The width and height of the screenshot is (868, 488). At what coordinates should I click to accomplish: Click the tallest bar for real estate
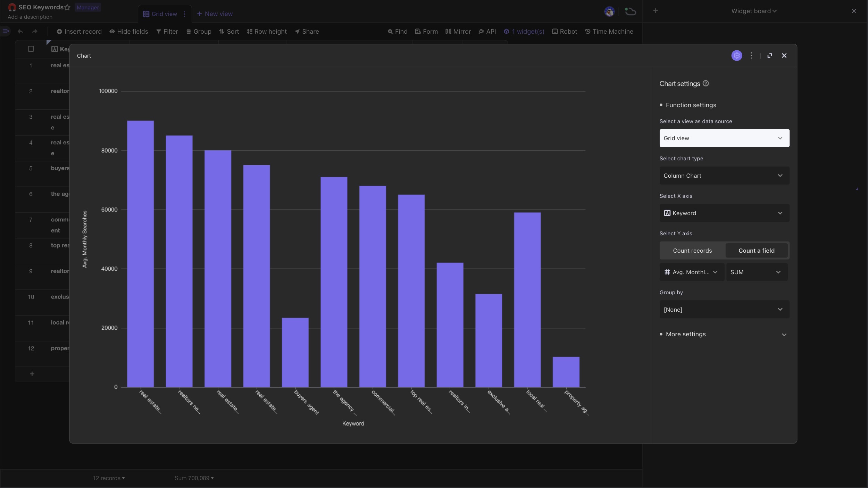point(140,254)
